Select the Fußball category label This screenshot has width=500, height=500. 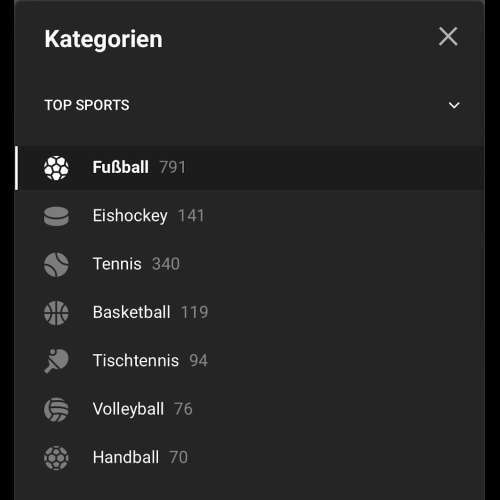(120, 167)
